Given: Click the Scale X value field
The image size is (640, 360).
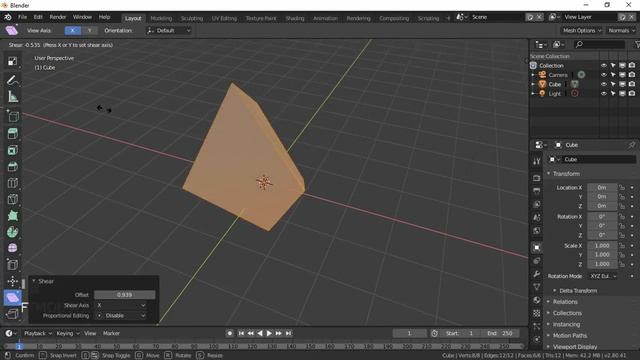Looking at the screenshot, I should (x=602, y=246).
